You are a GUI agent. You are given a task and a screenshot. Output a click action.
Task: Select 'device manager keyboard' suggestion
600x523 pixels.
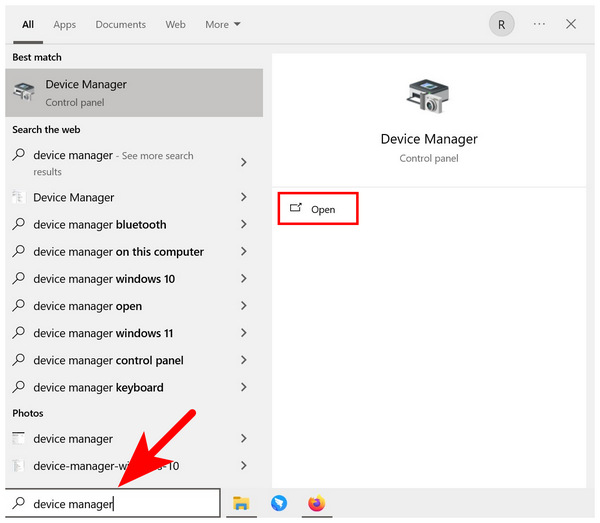[x=134, y=387]
